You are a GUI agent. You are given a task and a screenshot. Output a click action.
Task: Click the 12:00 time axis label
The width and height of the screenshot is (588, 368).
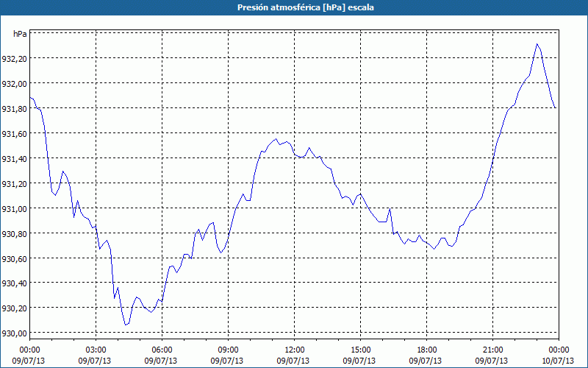pos(295,350)
